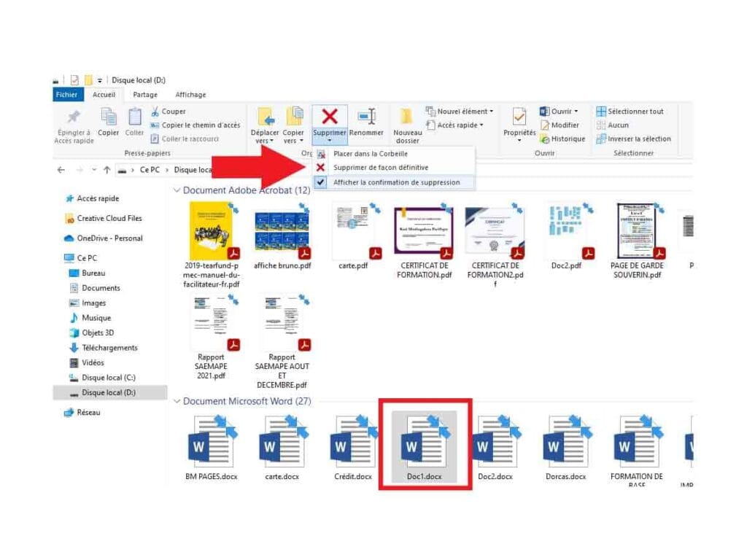Select the Doc1.docx thumbnail
The image size is (747, 560).
click(x=425, y=443)
